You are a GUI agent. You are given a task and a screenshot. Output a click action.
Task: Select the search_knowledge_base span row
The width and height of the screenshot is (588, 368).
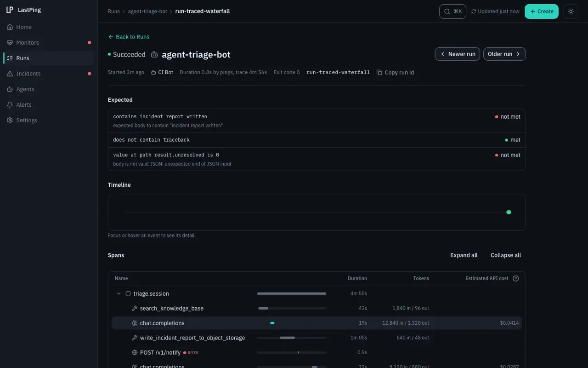point(317,308)
